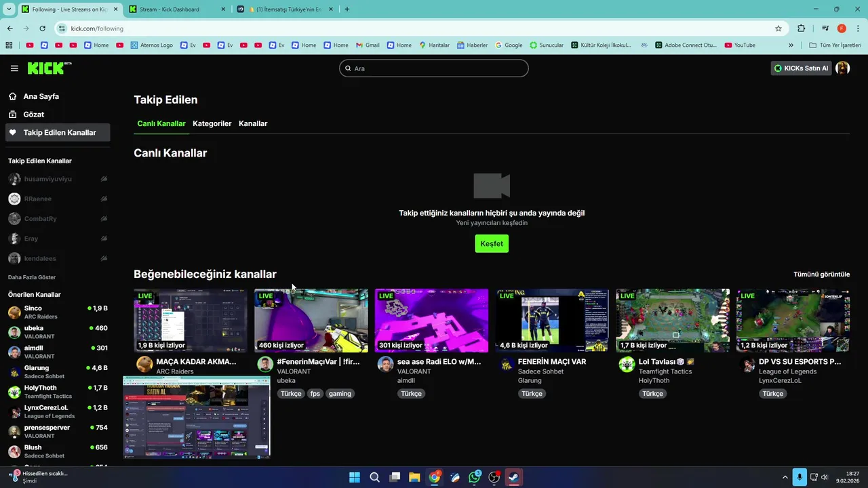Bookmark this page with the star icon
Viewport: 868px width, 488px height.
(778, 28)
